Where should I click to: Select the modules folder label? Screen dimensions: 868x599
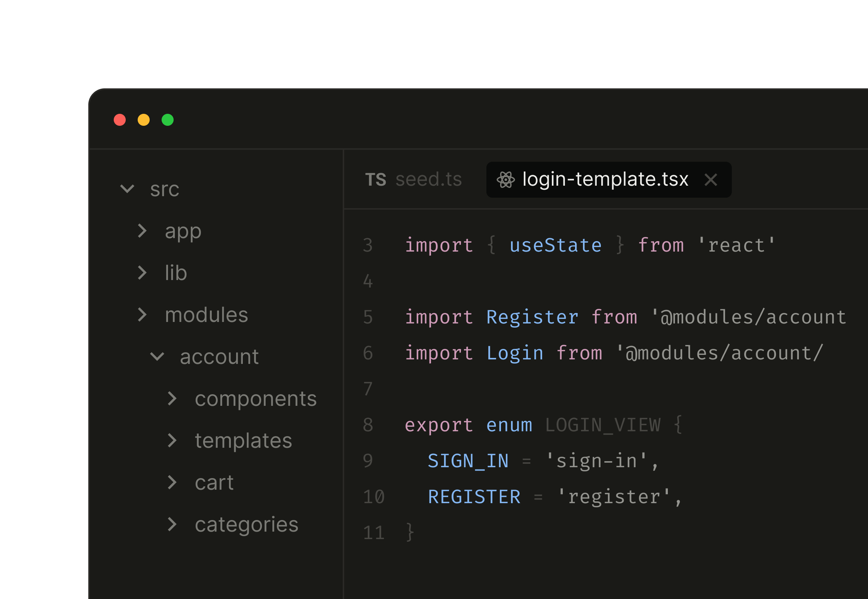tap(206, 314)
